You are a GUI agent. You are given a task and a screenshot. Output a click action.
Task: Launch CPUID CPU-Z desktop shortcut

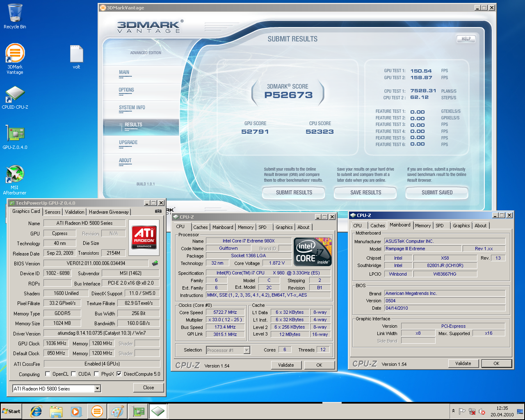pyautogui.click(x=15, y=98)
